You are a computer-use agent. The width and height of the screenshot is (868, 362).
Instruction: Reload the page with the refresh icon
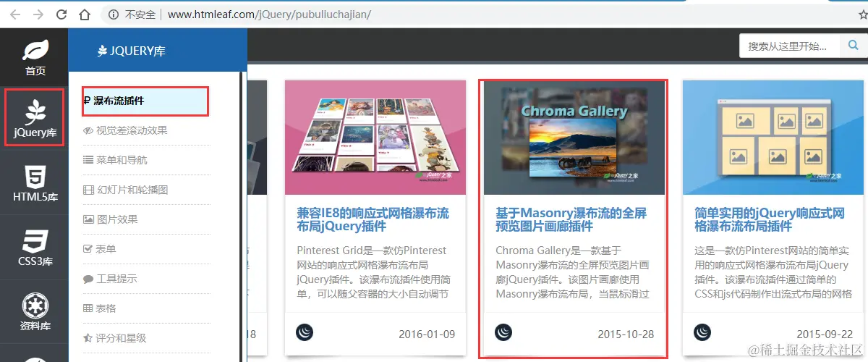pyautogui.click(x=61, y=14)
